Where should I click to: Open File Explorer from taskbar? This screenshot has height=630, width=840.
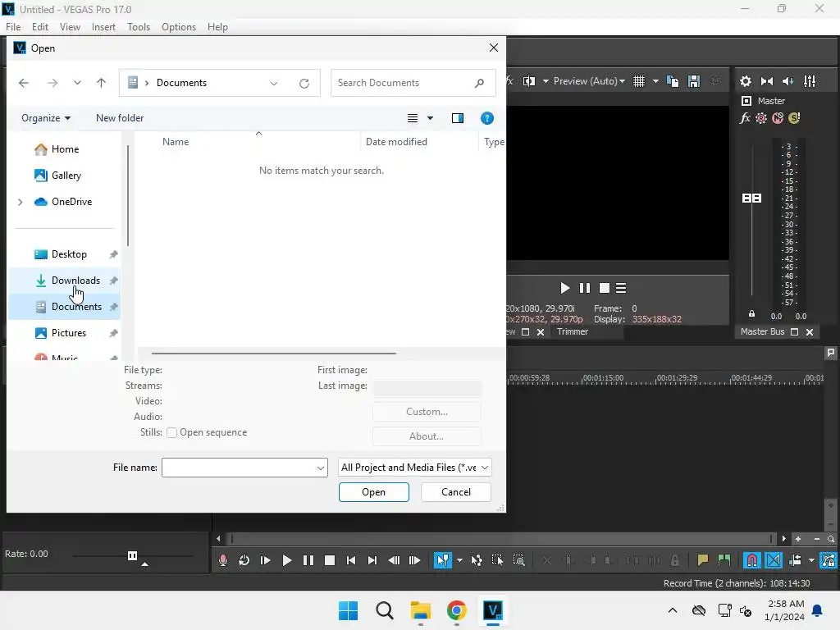(x=421, y=610)
